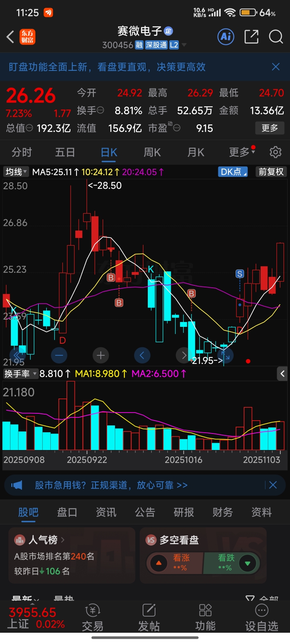
Task: Open the 前复权 adjustment selector
Action: [271, 172]
